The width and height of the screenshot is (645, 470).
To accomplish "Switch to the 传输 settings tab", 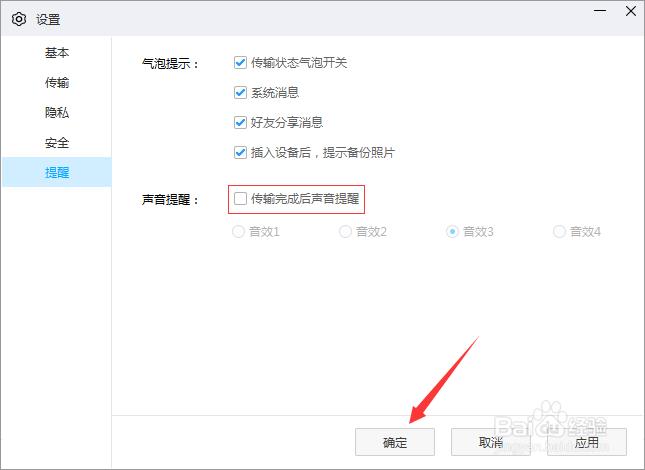I will [x=57, y=83].
